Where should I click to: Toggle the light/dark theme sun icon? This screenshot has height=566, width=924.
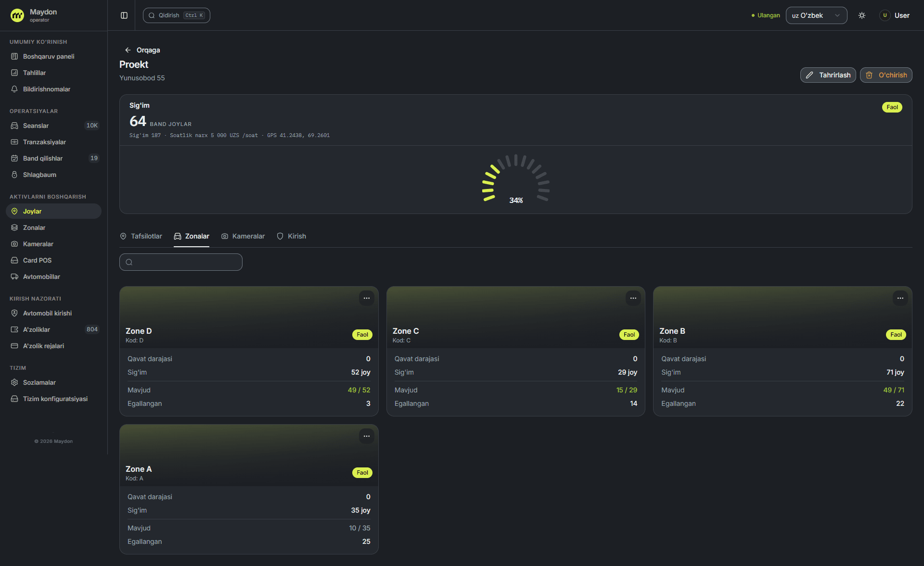click(862, 15)
